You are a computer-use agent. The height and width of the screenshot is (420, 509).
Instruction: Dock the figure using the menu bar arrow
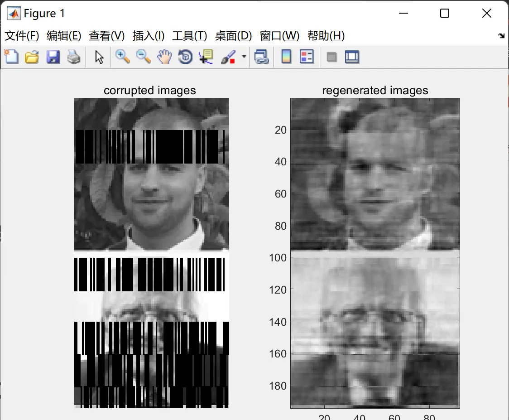click(502, 36)
